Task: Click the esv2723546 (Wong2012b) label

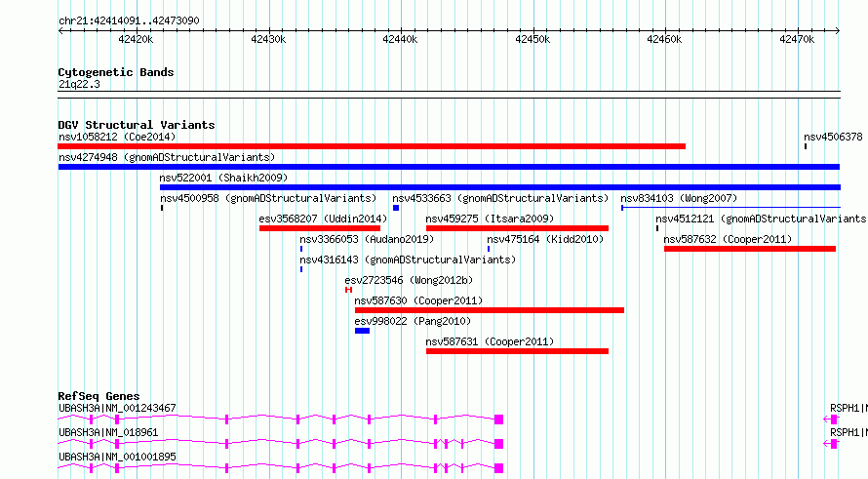Action: [409, 280]
